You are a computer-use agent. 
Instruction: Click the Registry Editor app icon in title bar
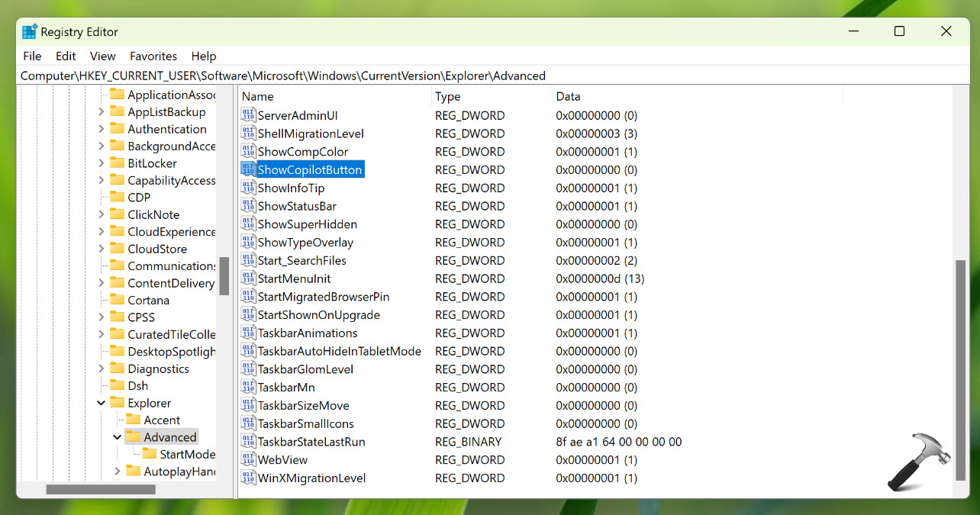coord(30,31)
